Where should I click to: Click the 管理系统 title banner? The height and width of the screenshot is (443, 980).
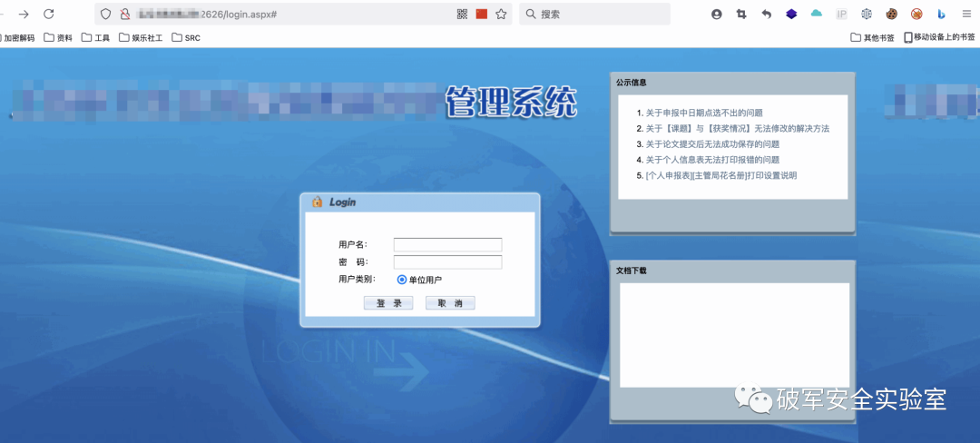[511, 102]
